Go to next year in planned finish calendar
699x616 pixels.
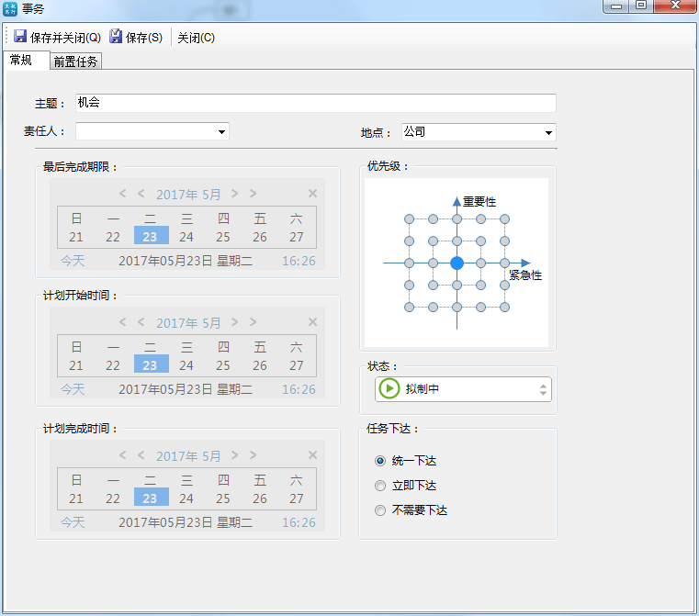click(254, 455)
